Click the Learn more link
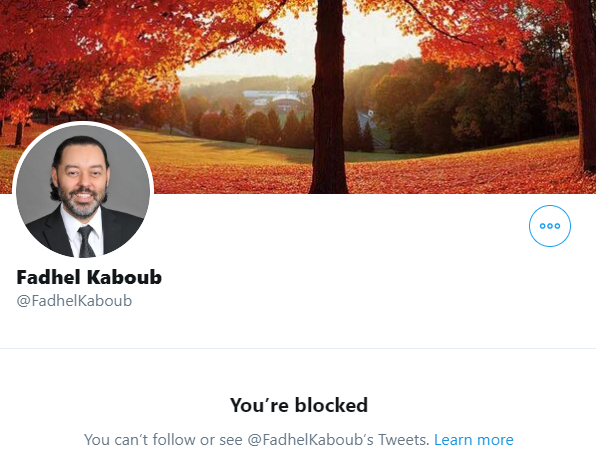This screenshot has width=596, height=466. 474,440
